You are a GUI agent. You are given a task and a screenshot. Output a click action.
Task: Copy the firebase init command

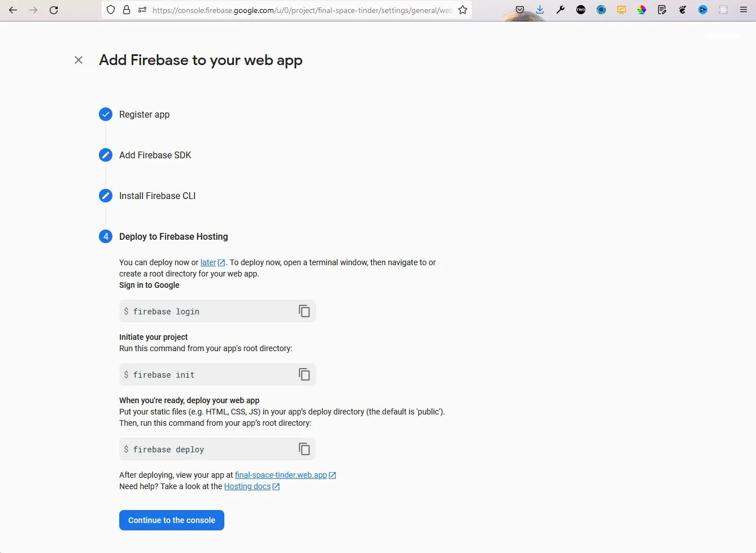tap(304, 374)
